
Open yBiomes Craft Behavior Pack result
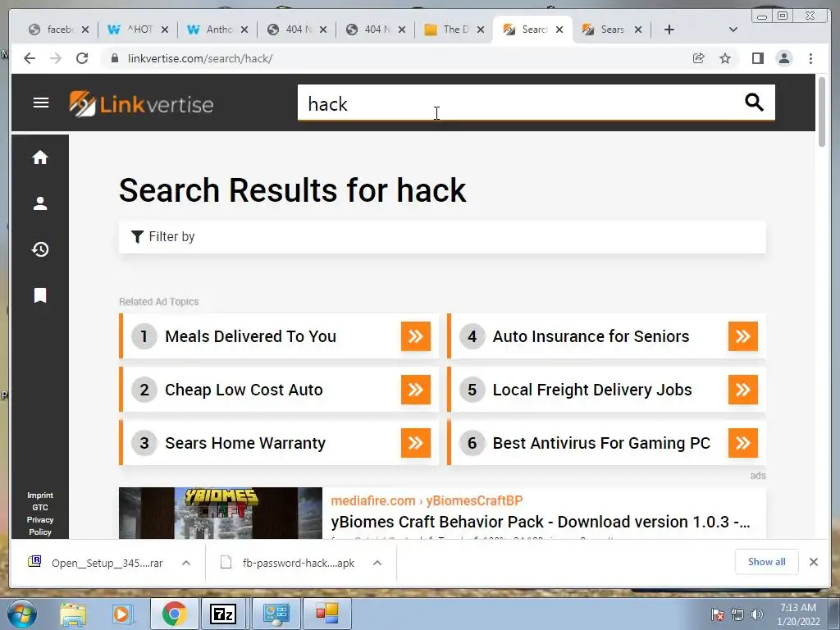pyautogui.click(x=540, y=522)
